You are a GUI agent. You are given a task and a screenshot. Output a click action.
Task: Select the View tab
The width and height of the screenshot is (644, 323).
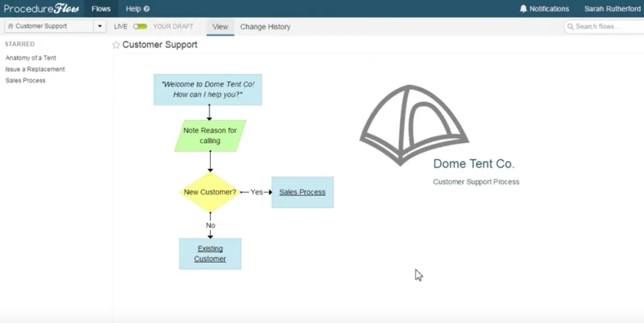coord(220,27)
